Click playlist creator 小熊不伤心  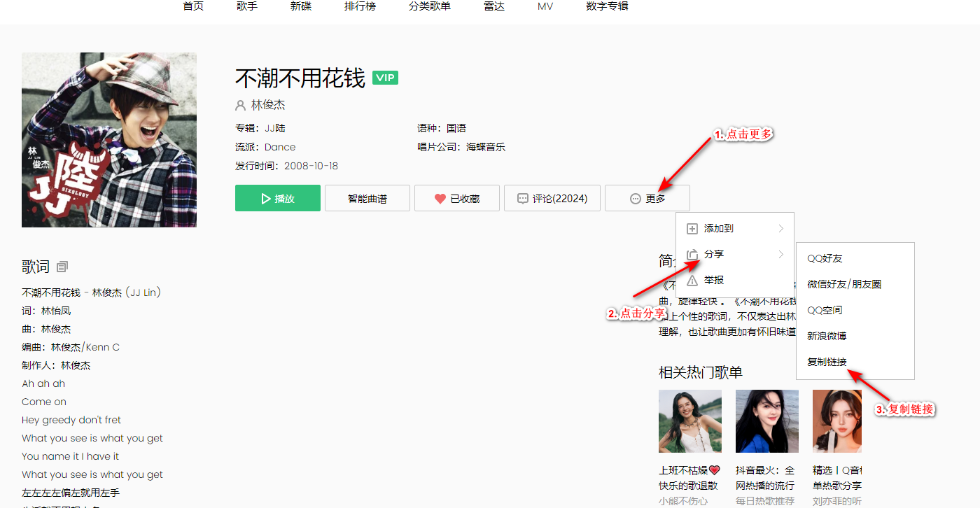tap(683, 501)
